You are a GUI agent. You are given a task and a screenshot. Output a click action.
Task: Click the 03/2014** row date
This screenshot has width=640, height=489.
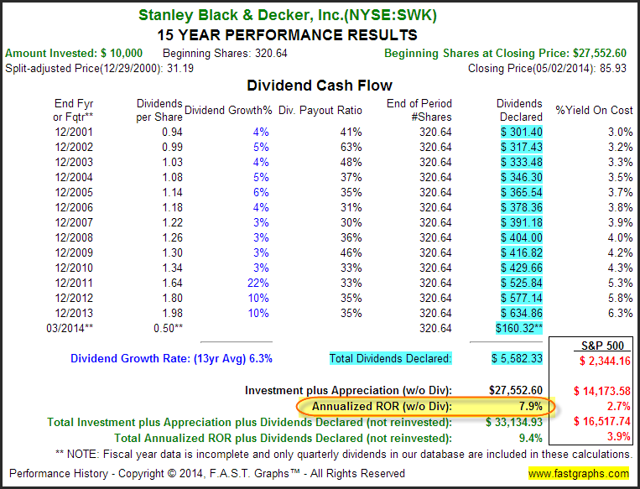pos(70,328)
